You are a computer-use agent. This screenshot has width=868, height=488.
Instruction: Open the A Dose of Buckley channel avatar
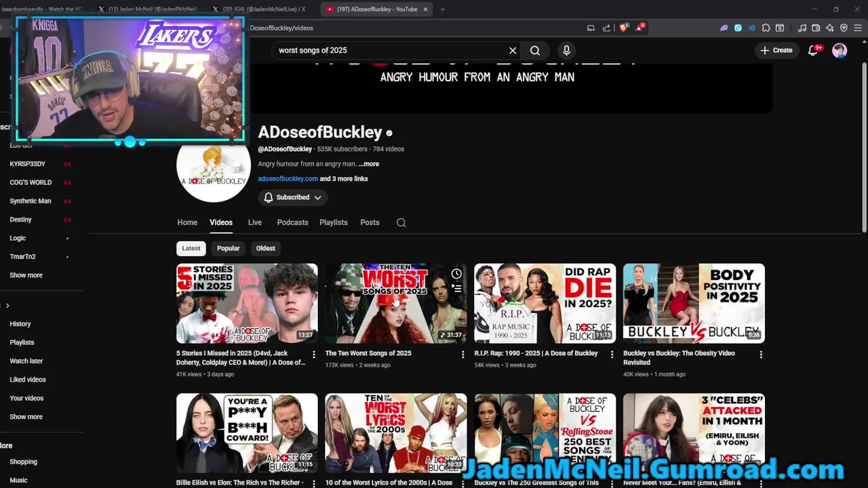pos(214,165)
